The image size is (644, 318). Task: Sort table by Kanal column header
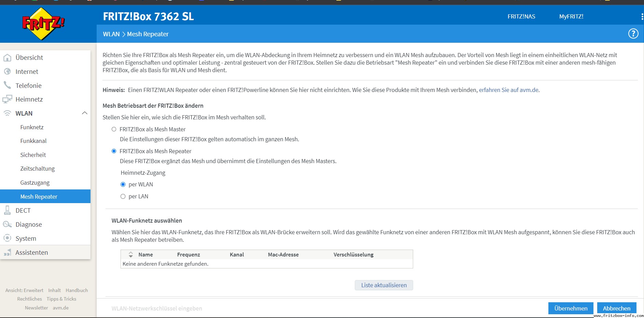tap(237, 254)
